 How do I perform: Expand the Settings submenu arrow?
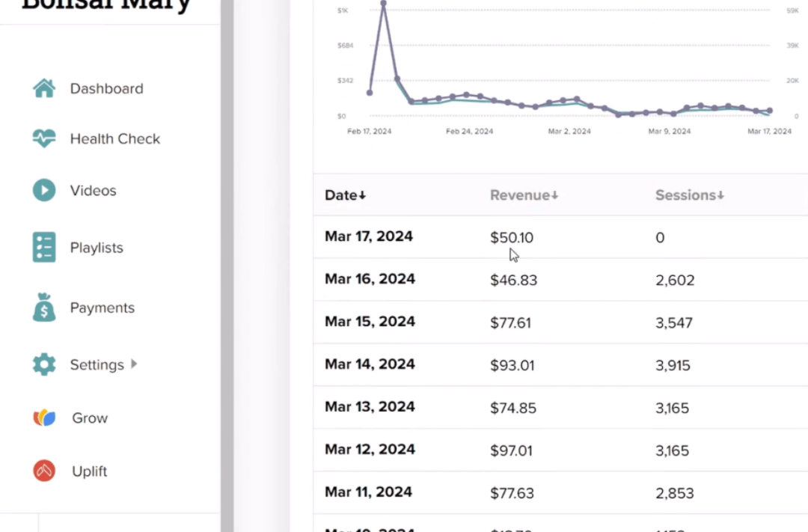pyautogui.click(x=134, y=364)
